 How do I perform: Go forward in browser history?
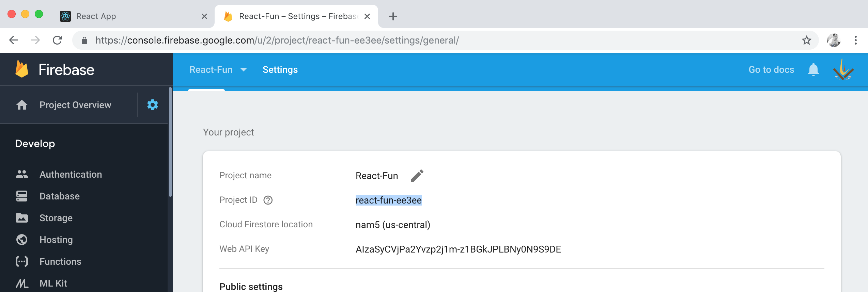point(35,40)
